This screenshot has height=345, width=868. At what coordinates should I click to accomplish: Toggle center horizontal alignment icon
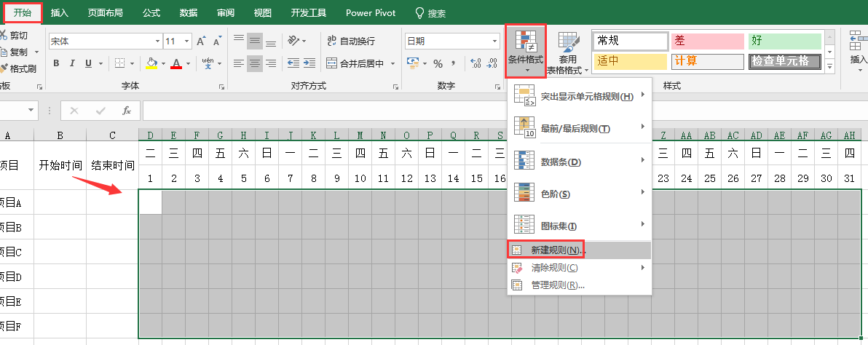coord(255,63)
